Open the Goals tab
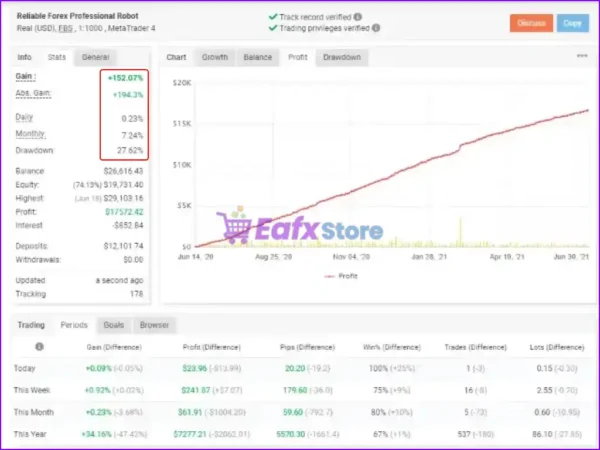Screen dimensions: 600x450 pos(114,325)
